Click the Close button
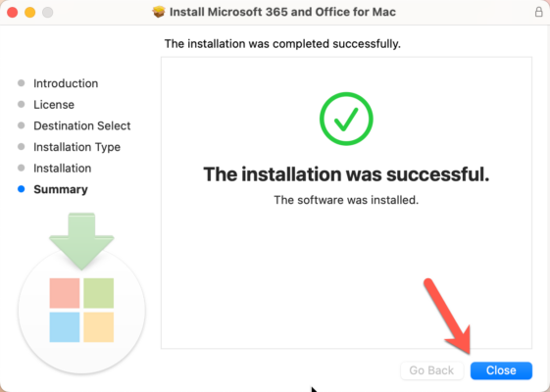 point(501,370)
